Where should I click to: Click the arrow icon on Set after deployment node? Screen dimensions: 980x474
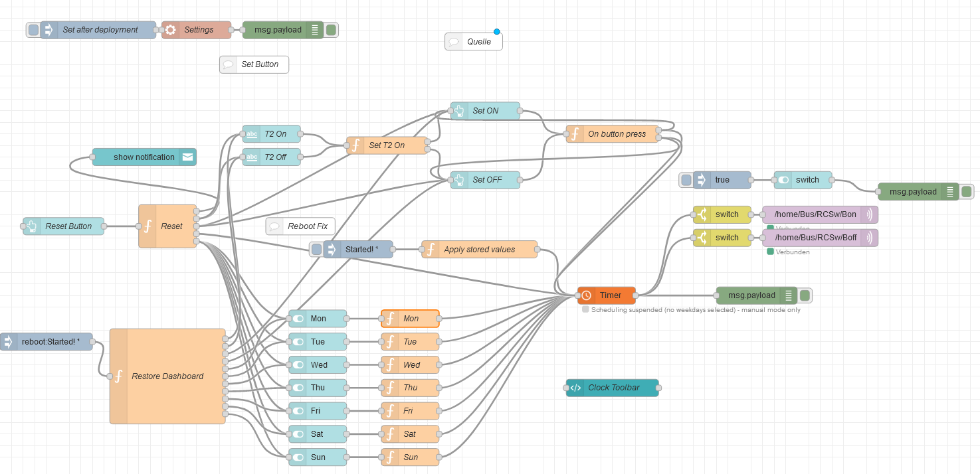tap(49, 30)
